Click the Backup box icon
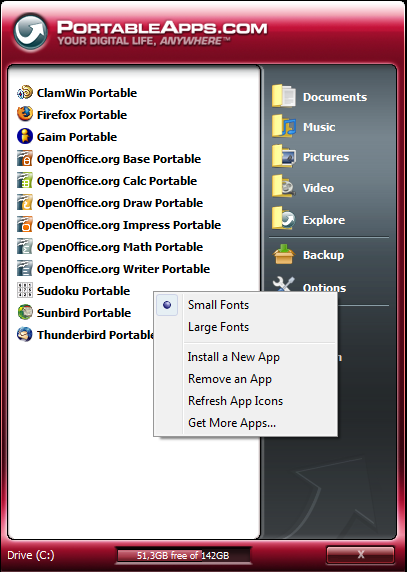The height and width of the screenshot is (572, 407). [284, 255]
